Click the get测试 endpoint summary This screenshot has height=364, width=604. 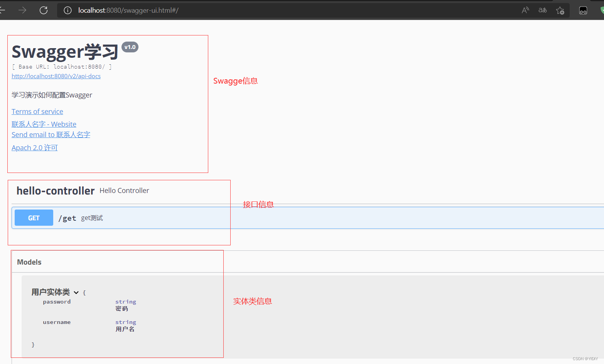click(x=92, y=218)
